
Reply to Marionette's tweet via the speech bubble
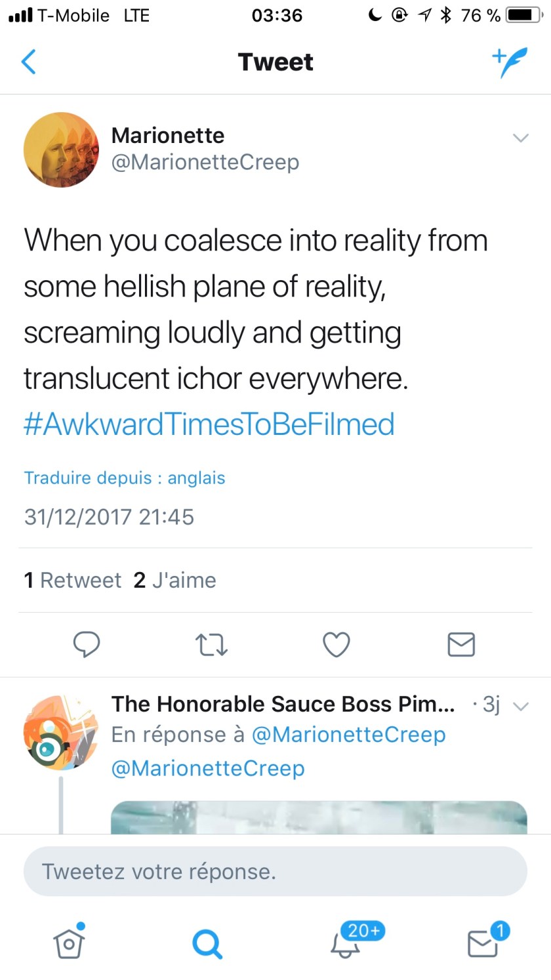[x=86, y=644]
